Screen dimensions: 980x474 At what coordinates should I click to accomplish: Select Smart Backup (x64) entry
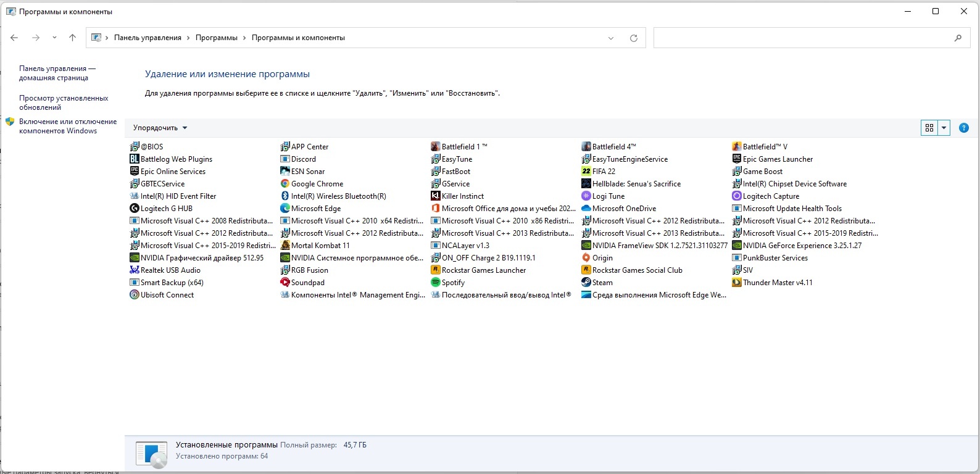(167, 283)
